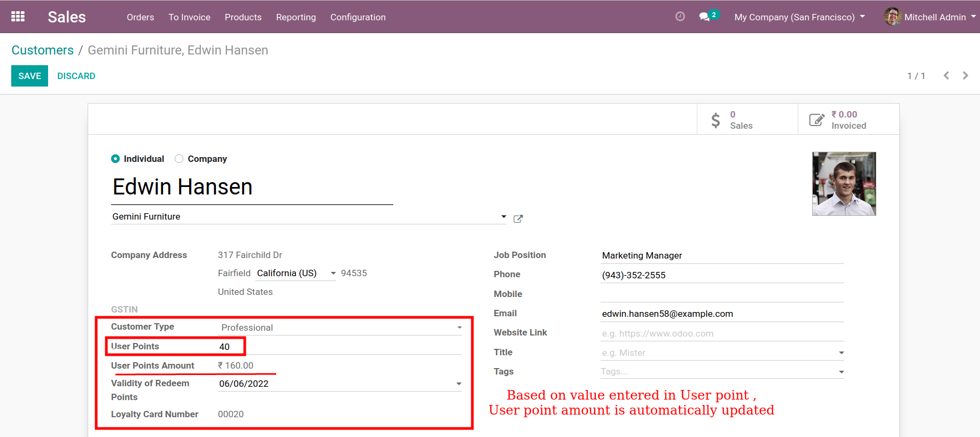Select the Company radio button

pos(179,159)
